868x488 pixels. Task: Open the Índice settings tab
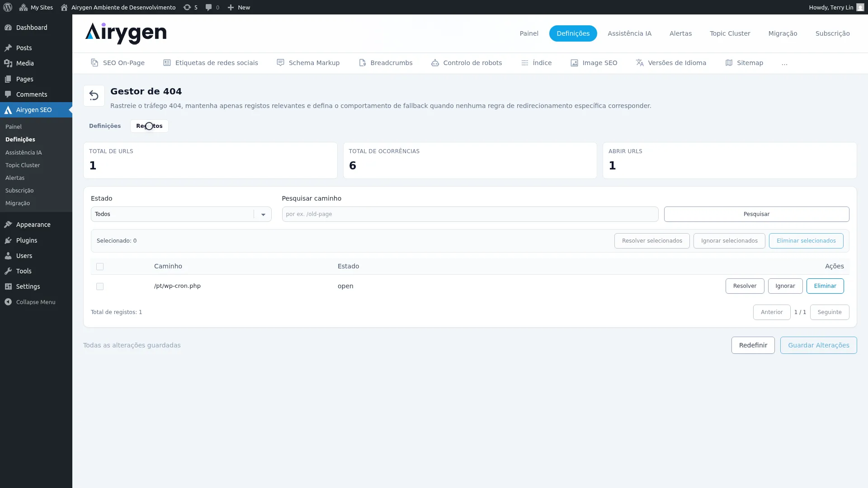click(537, 63)
